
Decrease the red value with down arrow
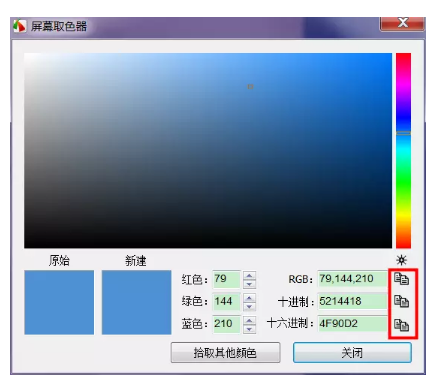249,284
